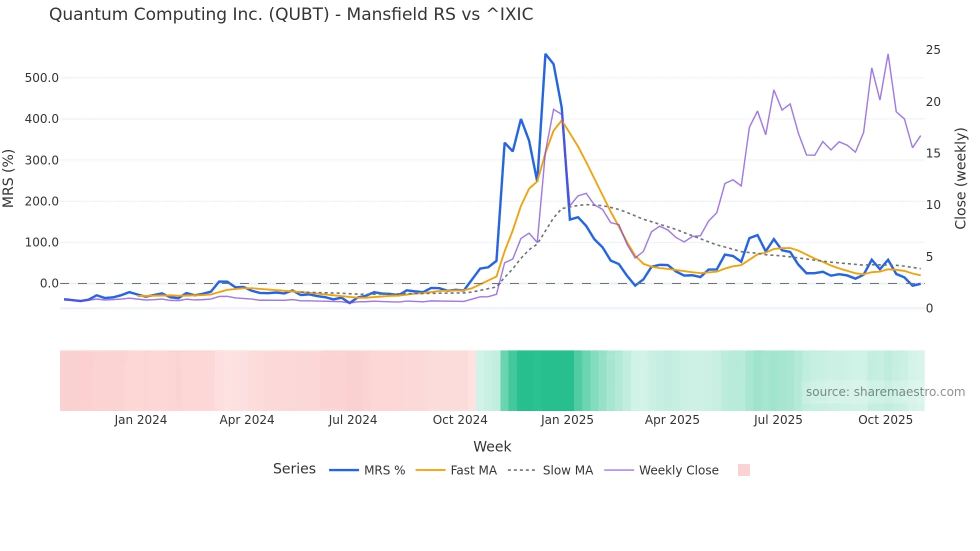The width and height of the screenshot is (980, 551).
Task: Click the 'Series' legend title
Action: pos(294,469)
